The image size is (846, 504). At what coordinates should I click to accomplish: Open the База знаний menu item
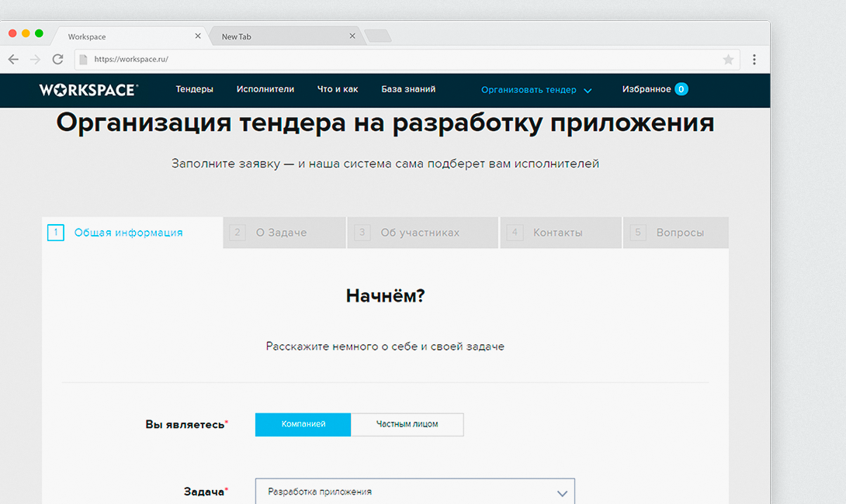408,89
